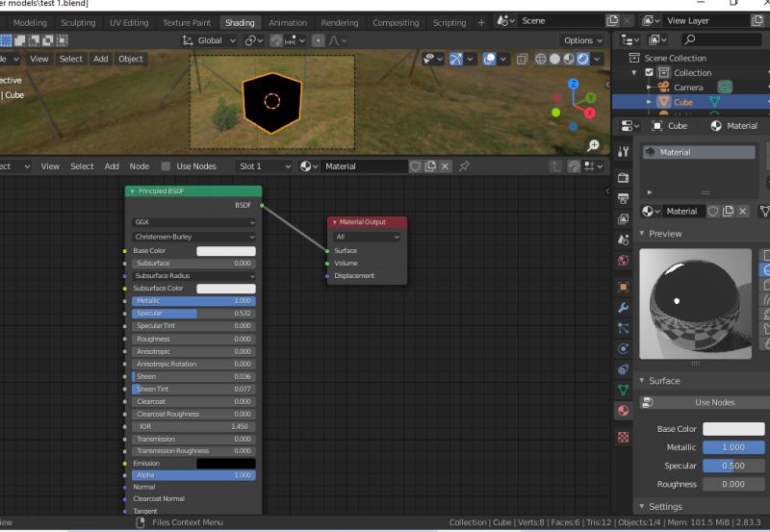770x532 pixels.
Task: Switch to the UV Editing workspace tab
Action: click(129, 22)
